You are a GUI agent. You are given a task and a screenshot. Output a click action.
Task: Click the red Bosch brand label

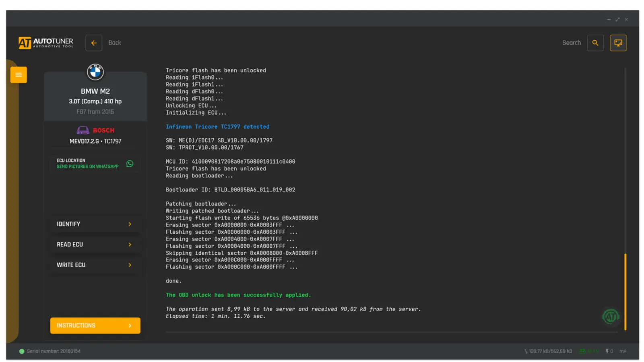tap(103, 130)
